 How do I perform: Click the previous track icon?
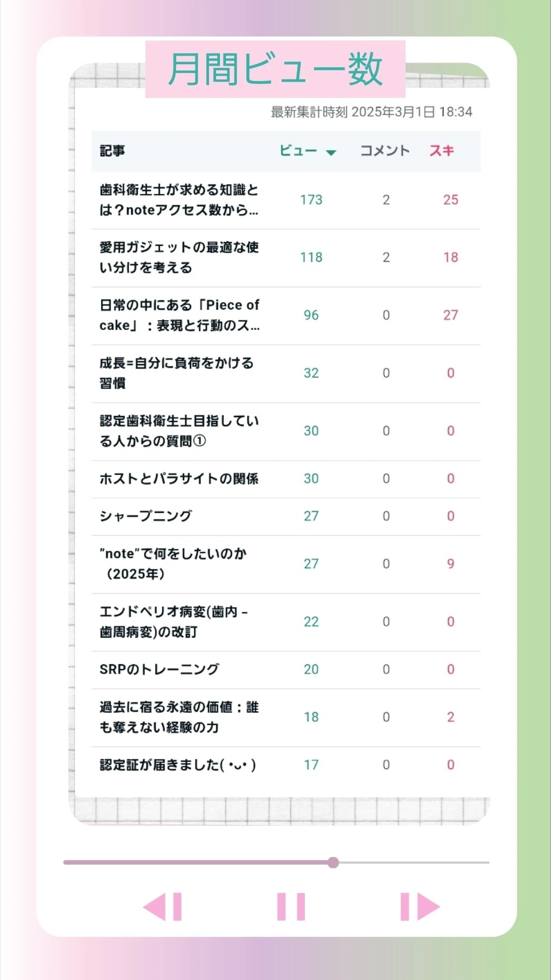coord(162,906)
